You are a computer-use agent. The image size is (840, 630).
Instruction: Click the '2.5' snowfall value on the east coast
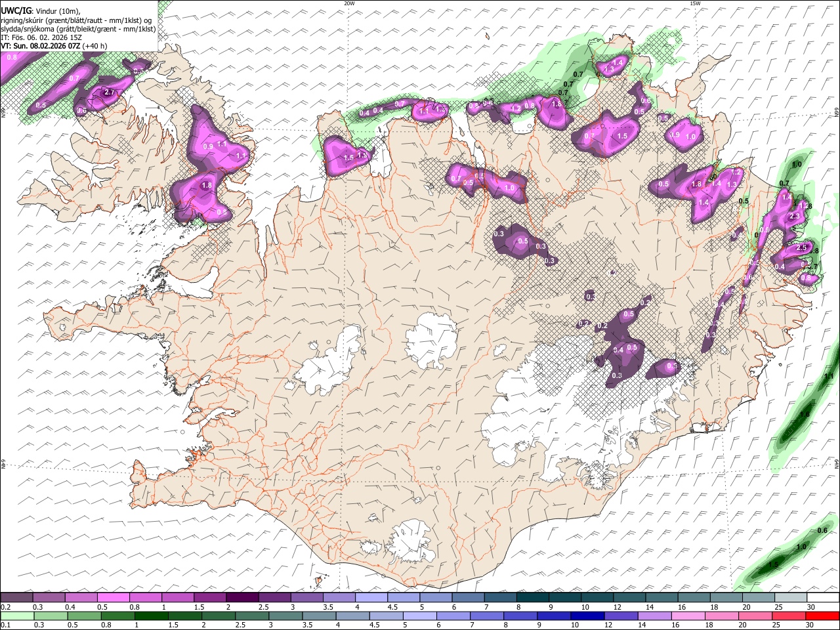coord(801,247)
